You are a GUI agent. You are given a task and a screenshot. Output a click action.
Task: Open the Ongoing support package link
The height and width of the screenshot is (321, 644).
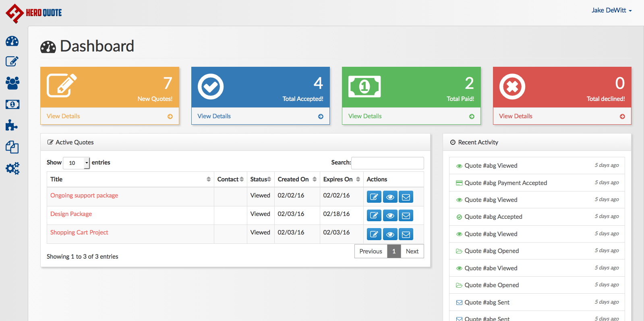[x=84, y=195]
